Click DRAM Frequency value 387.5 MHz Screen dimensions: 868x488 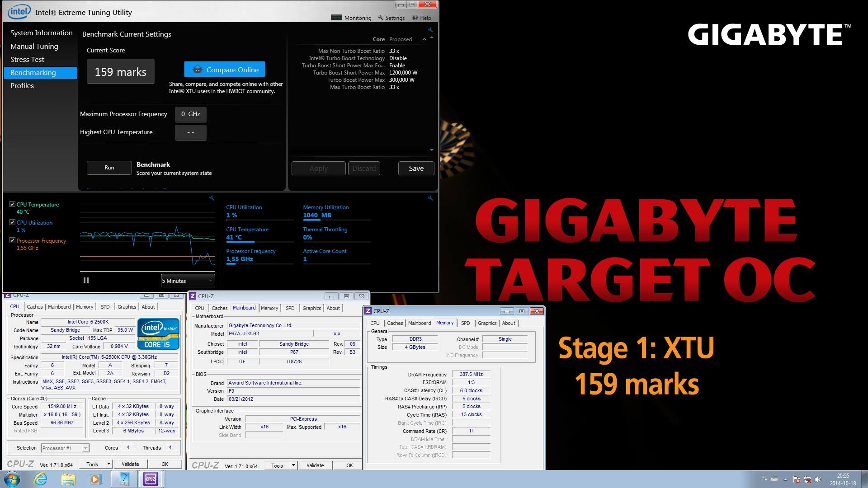(x=471, y=374)
